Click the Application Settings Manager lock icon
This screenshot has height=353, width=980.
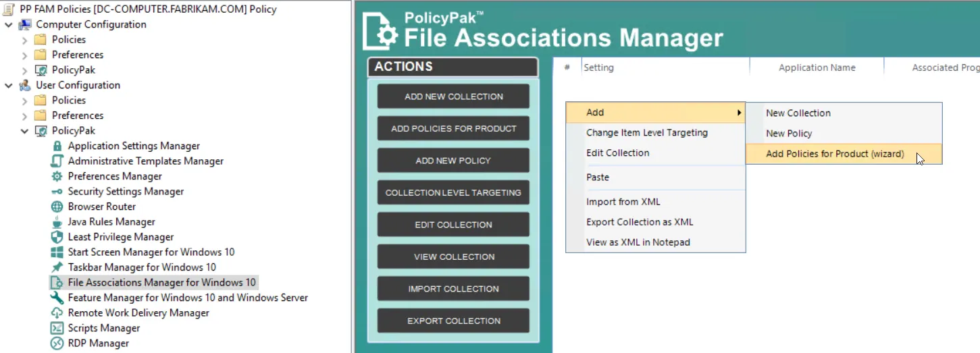(x=57, y=146)
